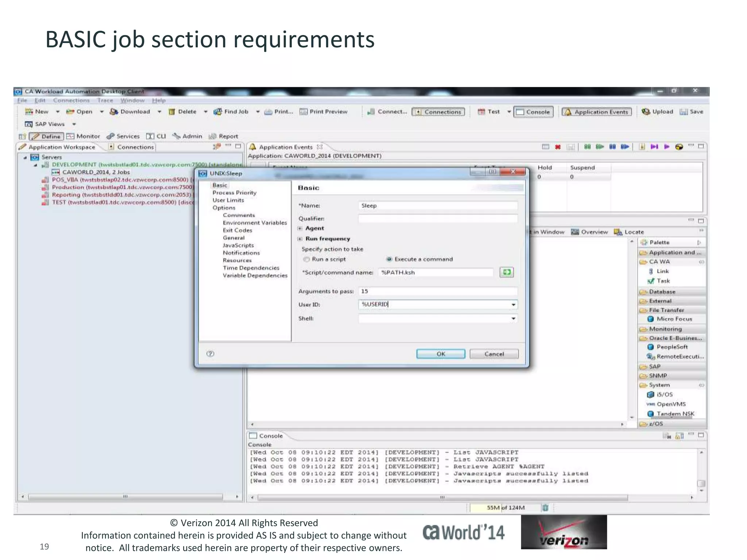Switch to Monitor perspective

point(83,136)
